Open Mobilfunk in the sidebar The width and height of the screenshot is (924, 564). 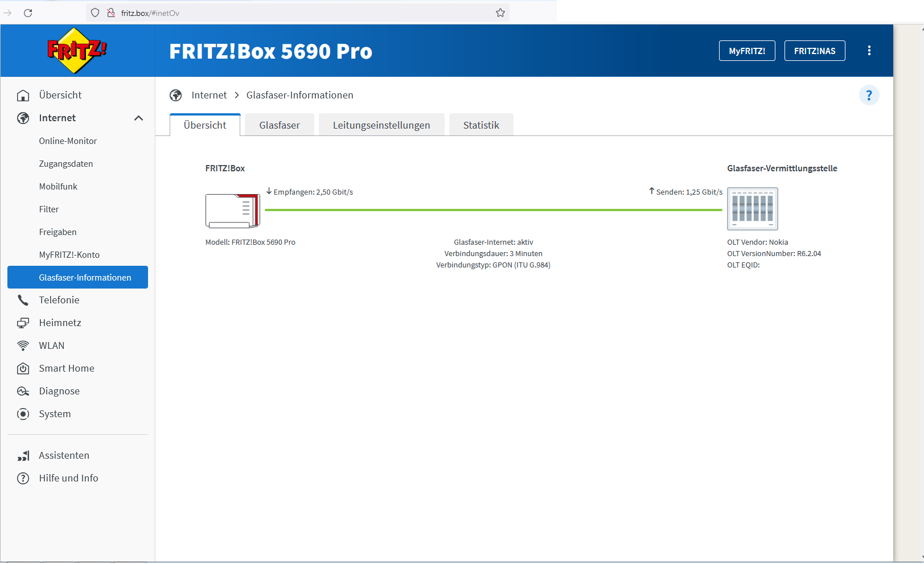pos(58,187)
